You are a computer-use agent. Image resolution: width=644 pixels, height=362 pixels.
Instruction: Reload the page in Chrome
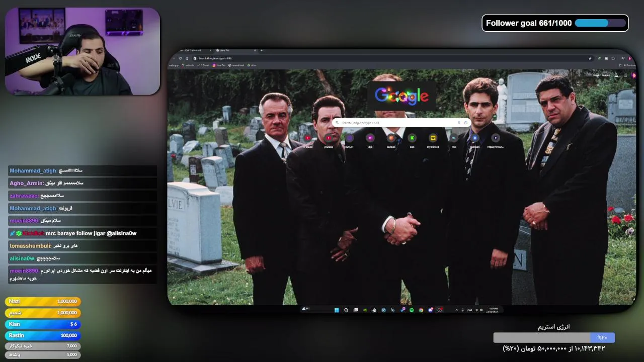pos(180,58)
